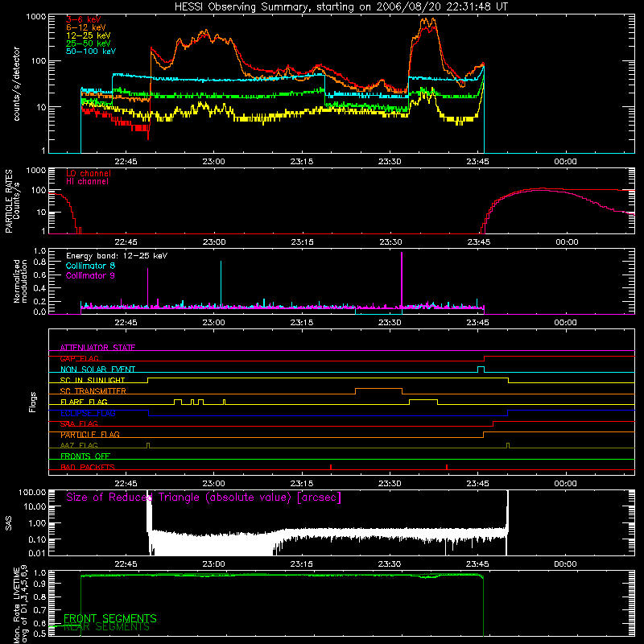Click 23:30 under the SAS panel

point(390,564)
